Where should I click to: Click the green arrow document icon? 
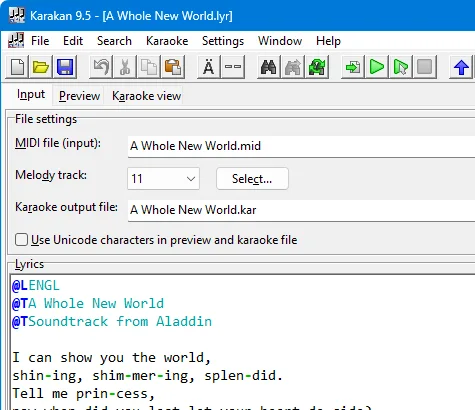pyautogui.click(x=353, y=67)
